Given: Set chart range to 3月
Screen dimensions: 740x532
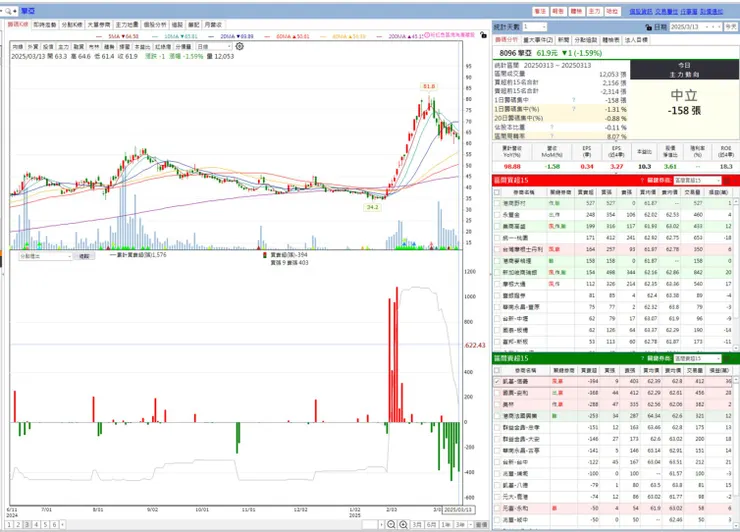Looking at the screenshot, I should click(x=417, y=524).
